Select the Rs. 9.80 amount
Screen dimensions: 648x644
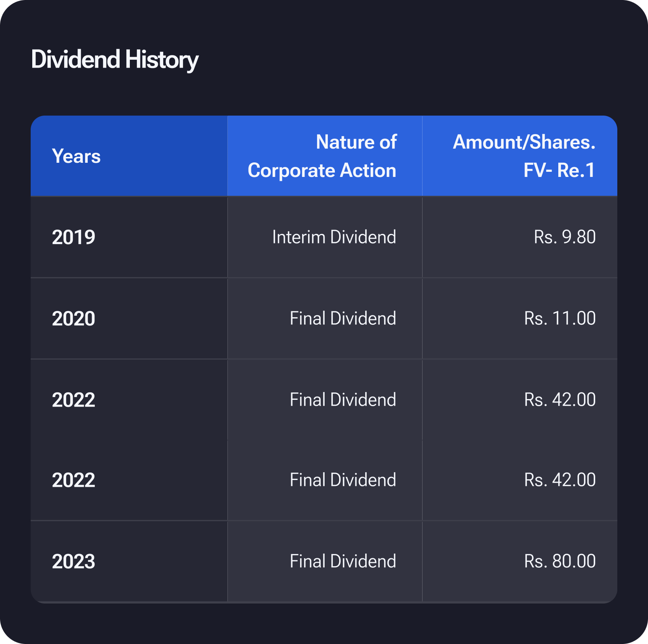pyautogui.click(x=564, y=237)
